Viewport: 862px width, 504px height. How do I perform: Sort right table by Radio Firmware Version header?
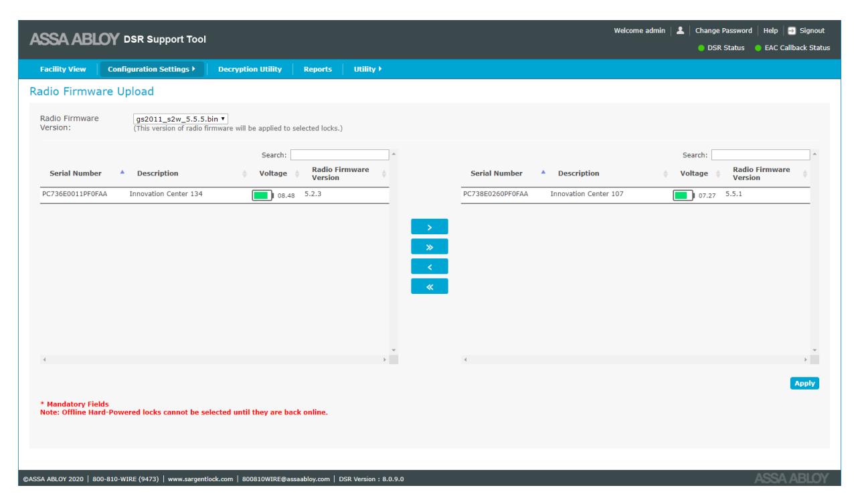coord(762,173)
